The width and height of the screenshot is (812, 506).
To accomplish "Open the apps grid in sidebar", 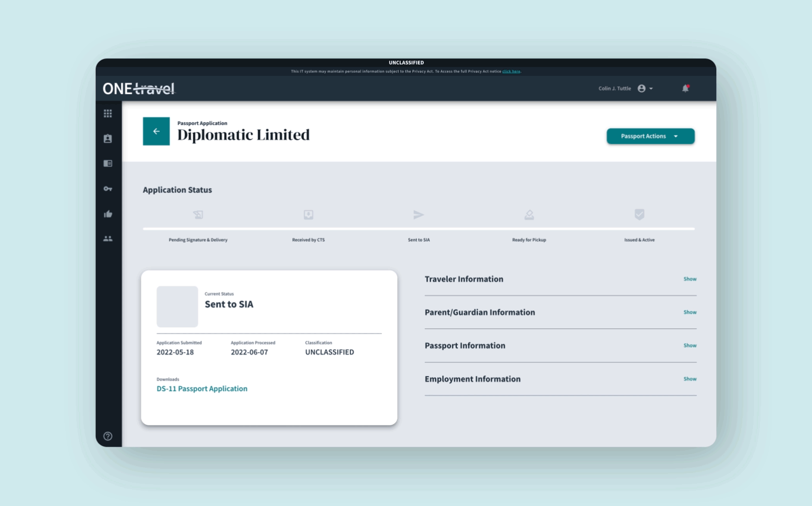I will (108, 114).
